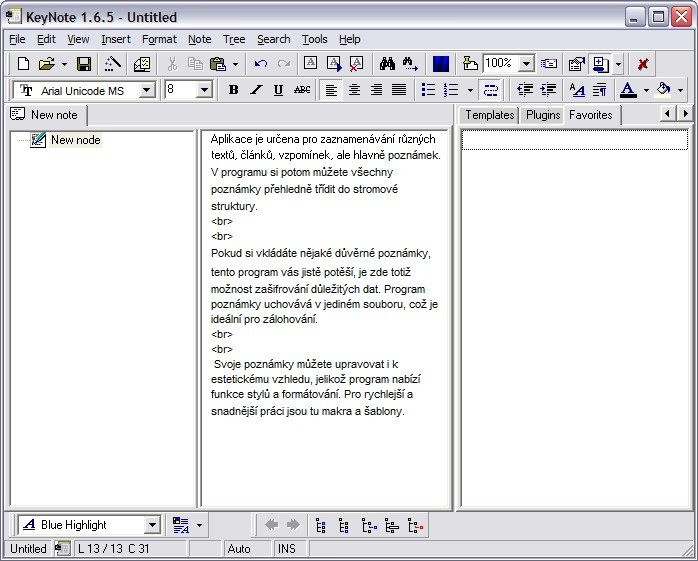698x561 pixels.
Task: Expand the arrow next to open folder icon
Action: tap(64, 65)
